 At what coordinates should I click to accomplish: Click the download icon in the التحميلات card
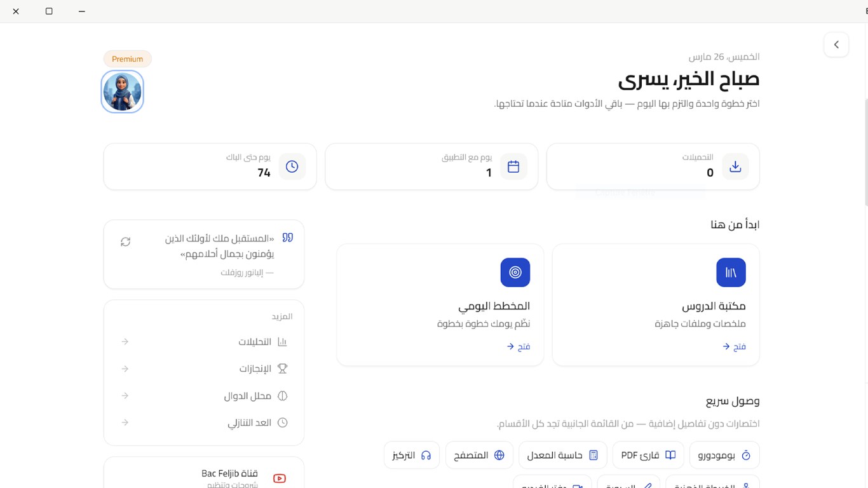tap(735, 166)
